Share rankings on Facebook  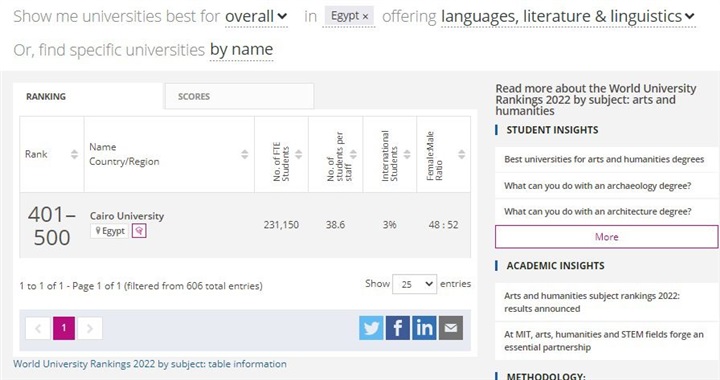(x=398, y=328)
